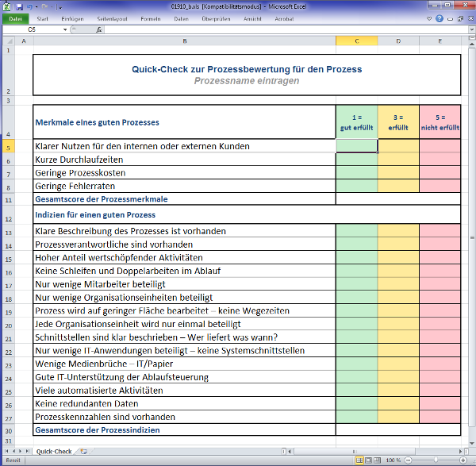
Task: Click the zoom in plus icon
Action: [x=464, y=460]
